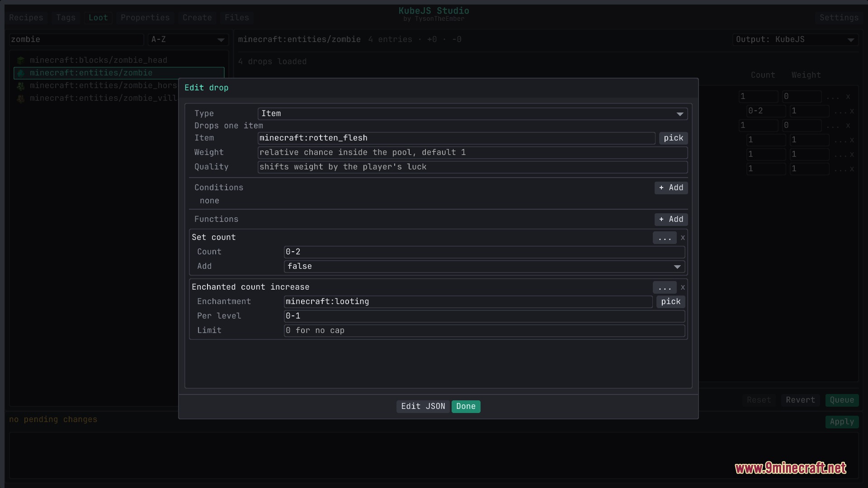Click the 'Drops one item' description

pos(228,126)
